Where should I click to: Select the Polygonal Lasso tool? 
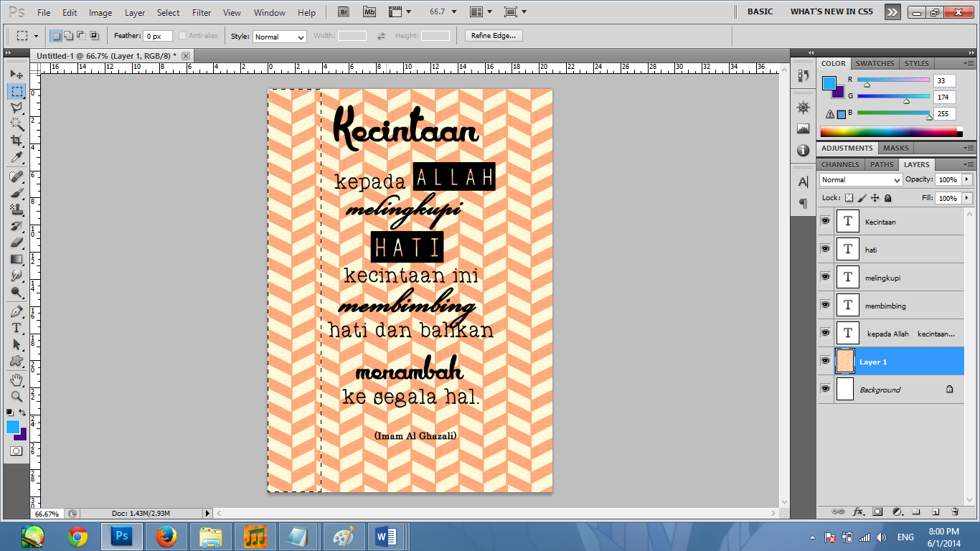(x=16, y=108)
